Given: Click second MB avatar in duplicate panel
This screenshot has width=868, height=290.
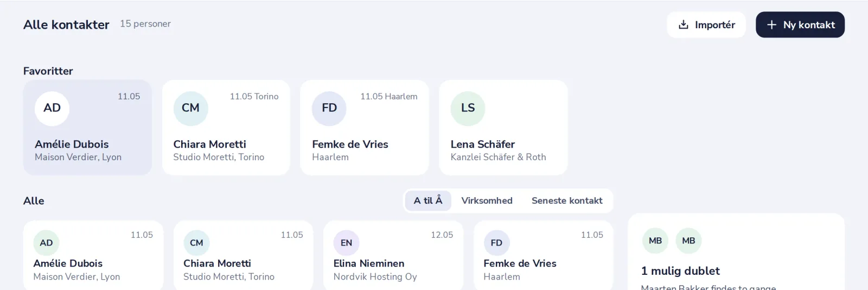Looking at the screenshot, I should click(x=688, y=241).
